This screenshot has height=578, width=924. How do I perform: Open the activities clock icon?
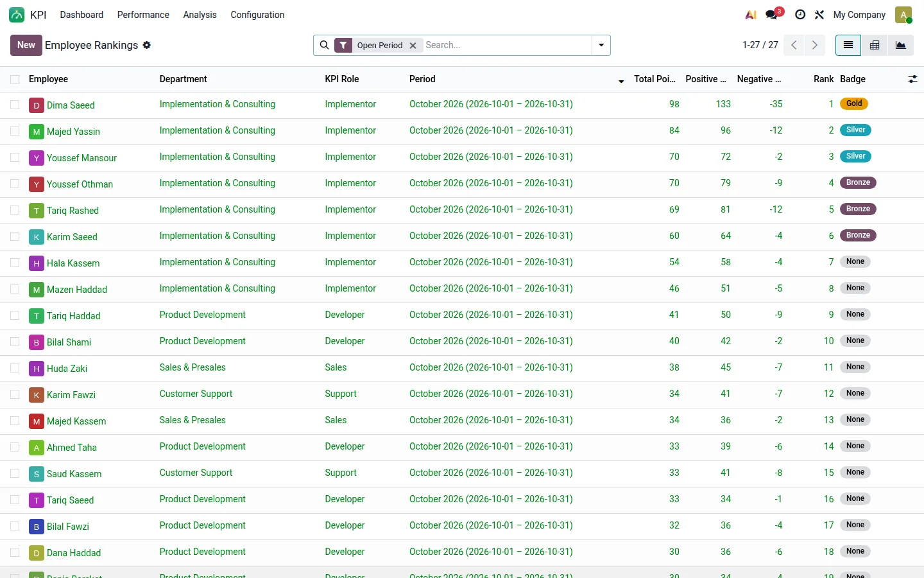tap(800, 15)
